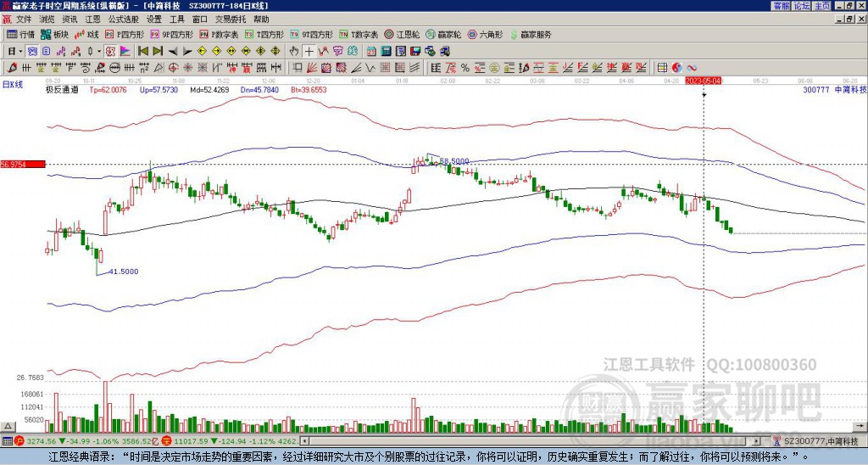Jump to the last bar icon
This screenshot has height=465, width=868.
(x=158, y=52)
